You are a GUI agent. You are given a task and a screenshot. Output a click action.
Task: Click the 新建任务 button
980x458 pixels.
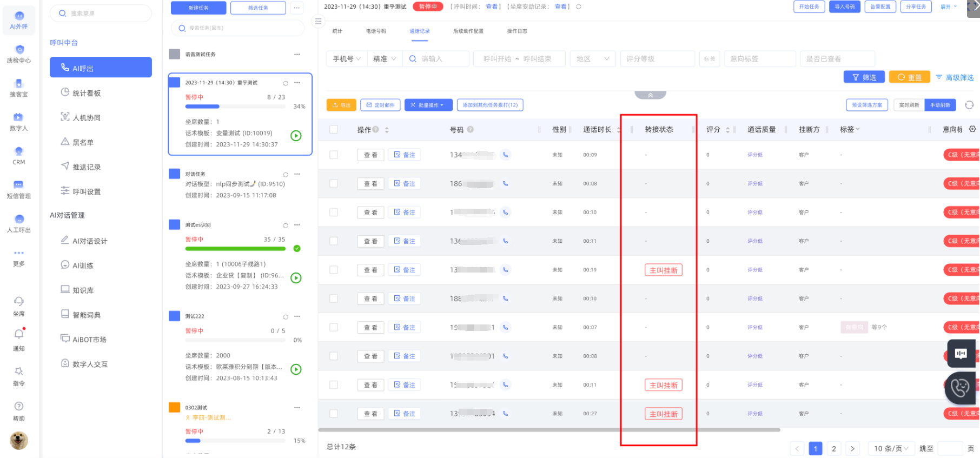[x=198, y=8]
